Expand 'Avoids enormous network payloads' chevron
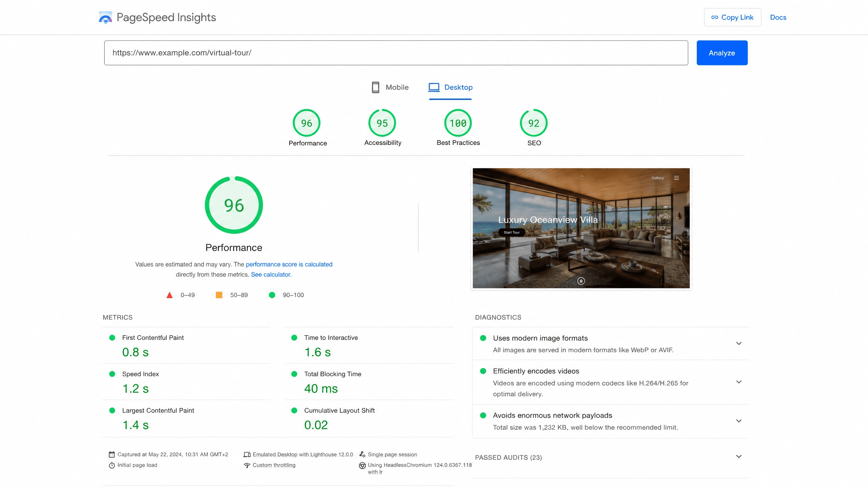This screenshot has height=488, width=868. pos(739,421)
